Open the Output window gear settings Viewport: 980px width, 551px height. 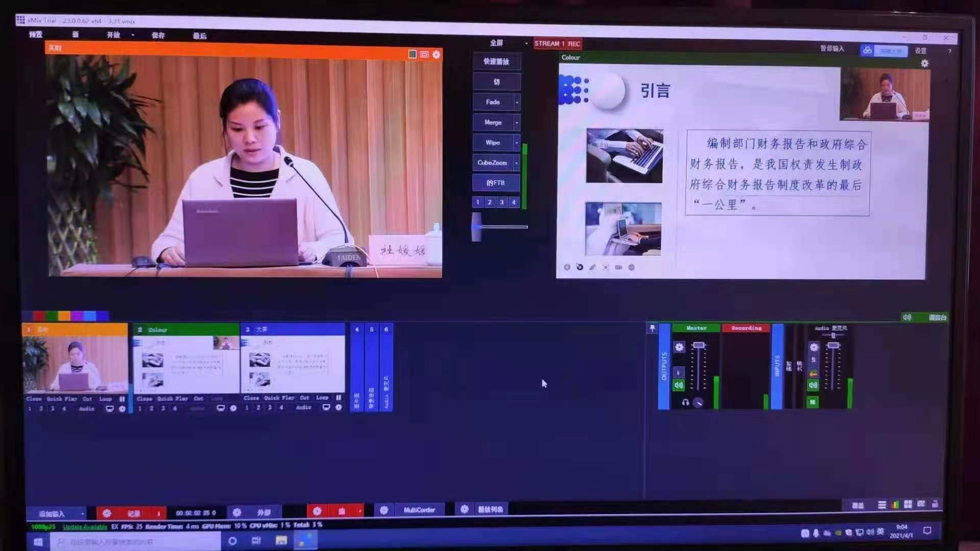(924, 63)
